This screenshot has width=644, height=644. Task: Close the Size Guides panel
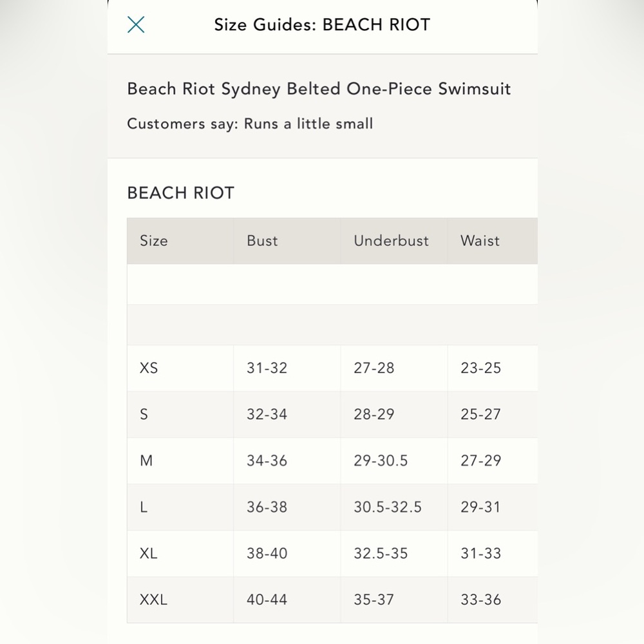(136, 24)
